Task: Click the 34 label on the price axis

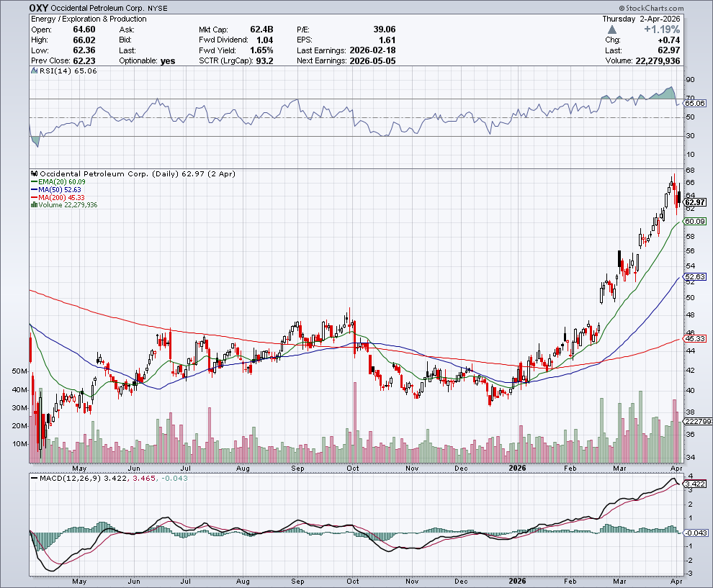Action: coord(690,457)
